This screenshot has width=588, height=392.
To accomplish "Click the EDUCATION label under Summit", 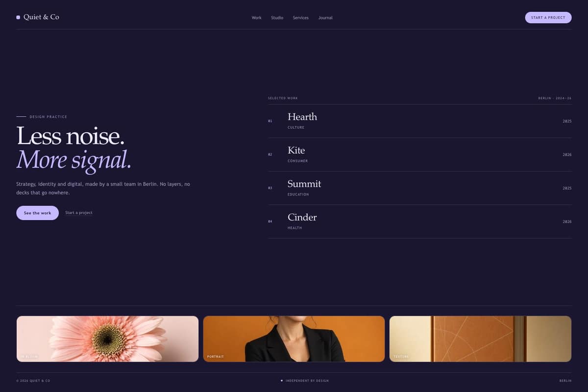I will 298,195.
